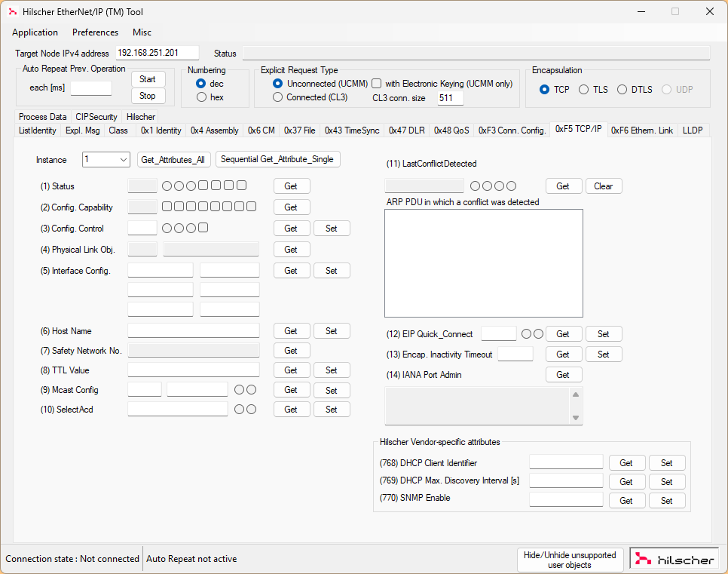728x574 pixels.
Task: Switch to the Process Data tab
Action: (43, 117)
